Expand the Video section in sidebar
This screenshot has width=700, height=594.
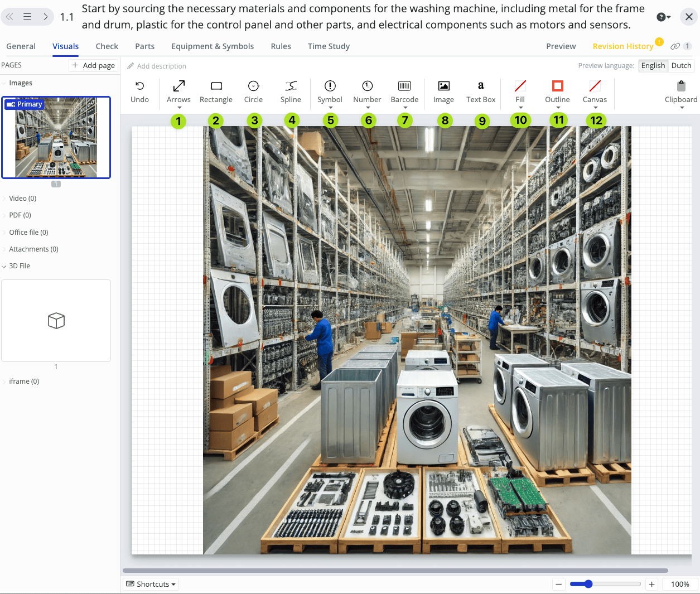pyautogui.click(x=21, y=198)
